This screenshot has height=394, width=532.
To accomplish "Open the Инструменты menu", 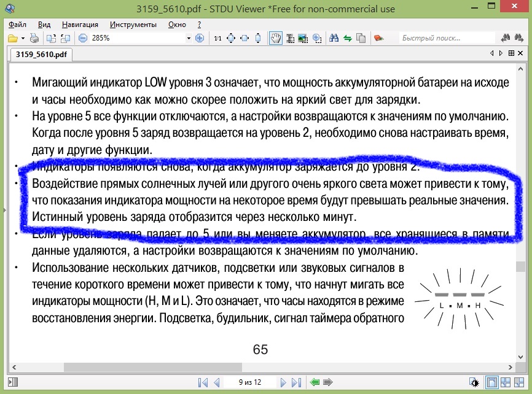I will click(x=133, y=25).
